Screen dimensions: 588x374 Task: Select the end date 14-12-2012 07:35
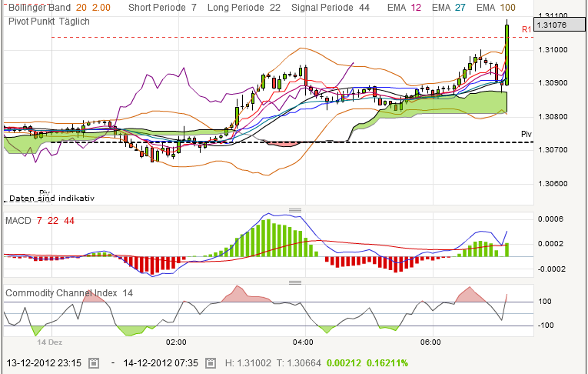pyautogui.click(x=161, y=363)
